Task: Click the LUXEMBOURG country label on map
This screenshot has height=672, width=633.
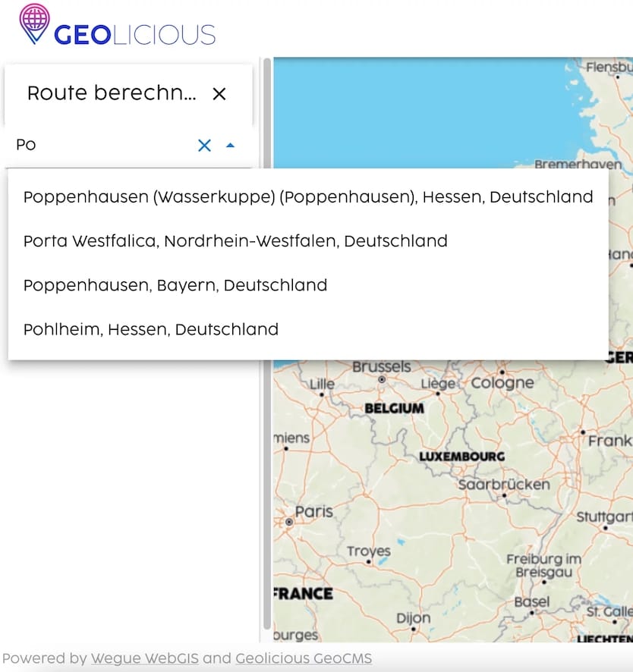Action: pos(461,457)
